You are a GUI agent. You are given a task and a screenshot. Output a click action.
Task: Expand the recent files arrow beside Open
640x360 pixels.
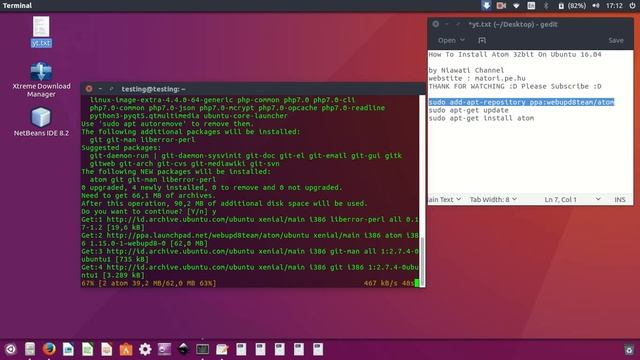[462, 40]
